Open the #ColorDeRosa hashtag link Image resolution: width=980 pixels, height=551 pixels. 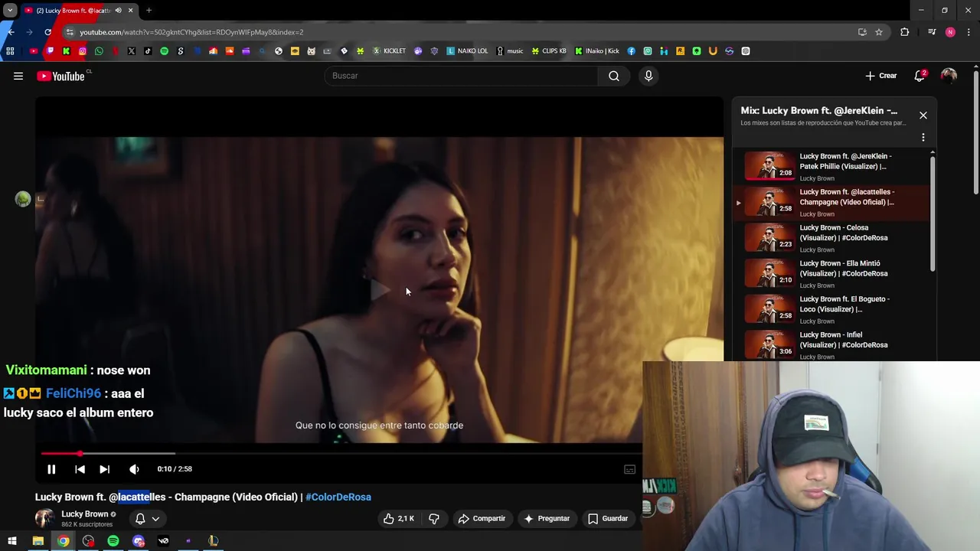click(338, 497)
